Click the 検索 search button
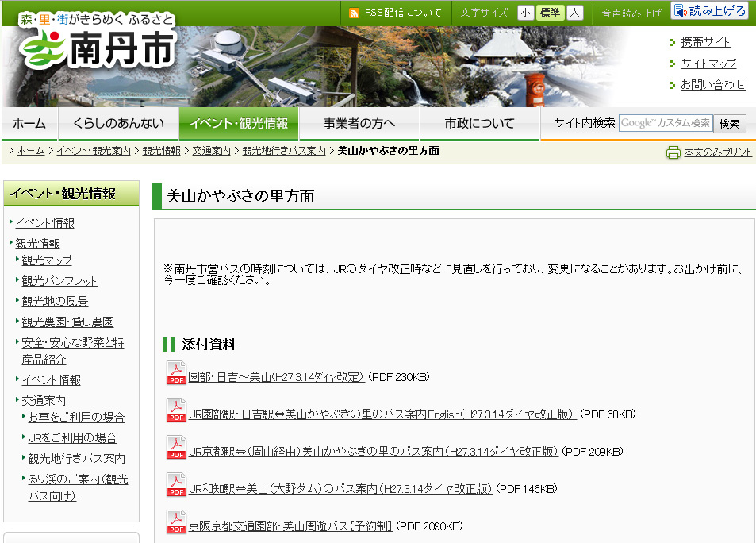The width and height of the screenshot is (756, 543). click(730, 124)
